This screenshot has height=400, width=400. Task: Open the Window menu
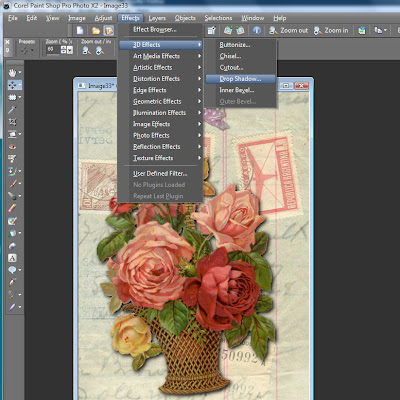[253, 18]
